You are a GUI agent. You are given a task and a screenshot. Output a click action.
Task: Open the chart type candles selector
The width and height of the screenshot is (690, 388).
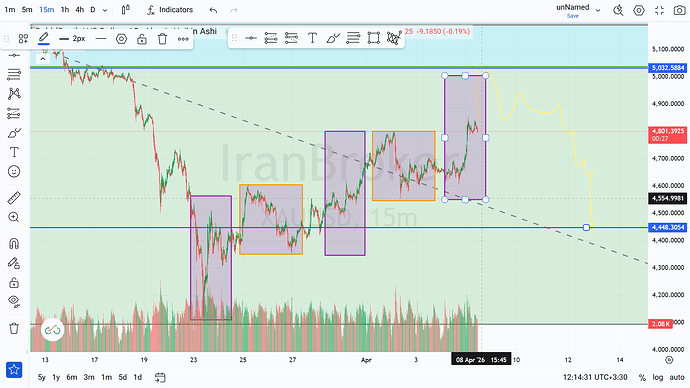point(125,10)
